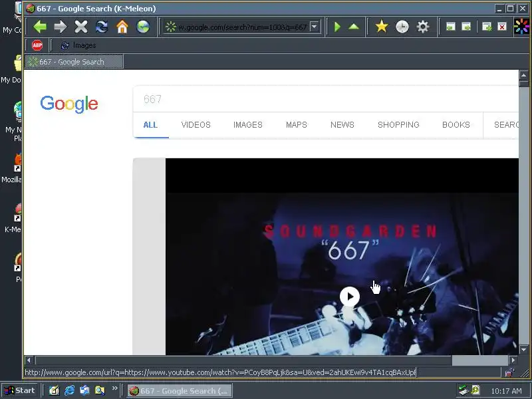The height and width of the screenshot is (399, 532).
Task: Reload the current page
Action: click(x=102, y=27)
